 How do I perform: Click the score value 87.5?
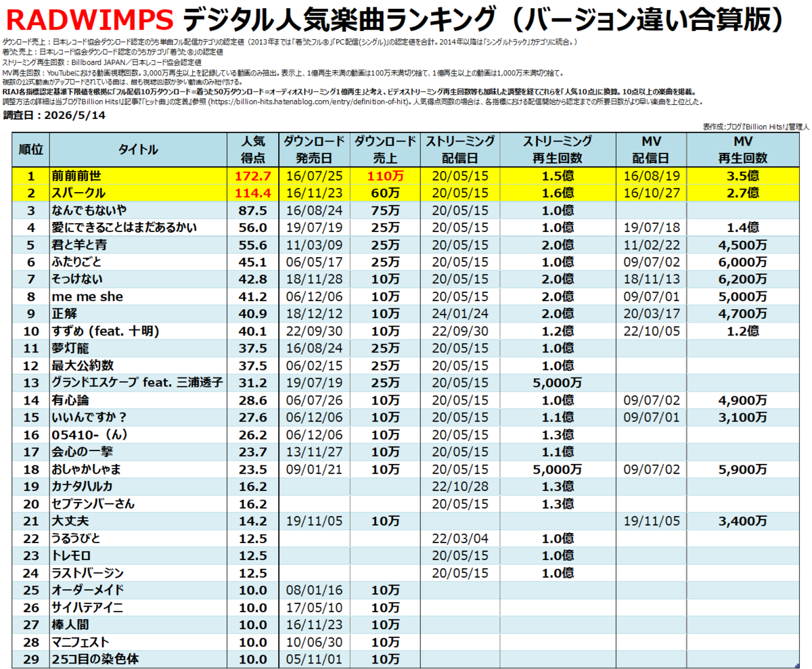point(254,210)
